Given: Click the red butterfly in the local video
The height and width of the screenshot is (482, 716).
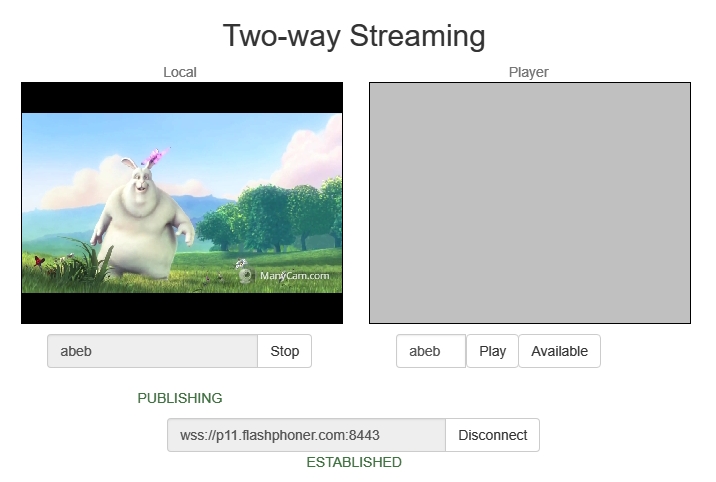Looking at the screenshot, I should [x=40, y=260].
